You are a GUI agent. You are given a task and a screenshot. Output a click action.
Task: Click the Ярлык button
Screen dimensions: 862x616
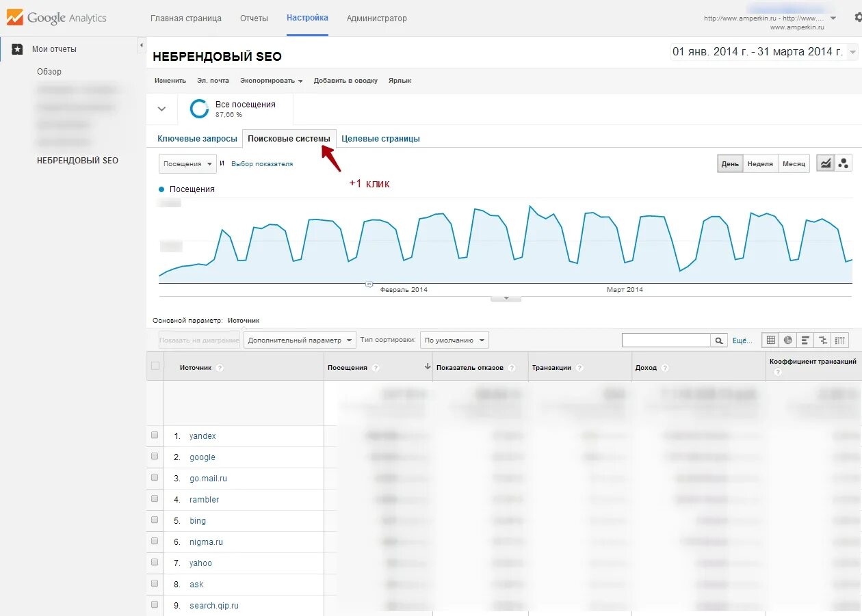(x=400, y=81)
